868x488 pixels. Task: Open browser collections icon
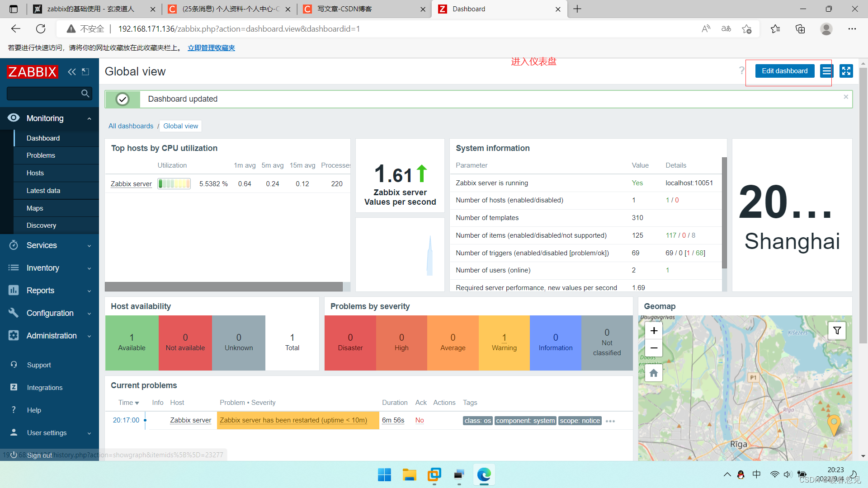800,29
